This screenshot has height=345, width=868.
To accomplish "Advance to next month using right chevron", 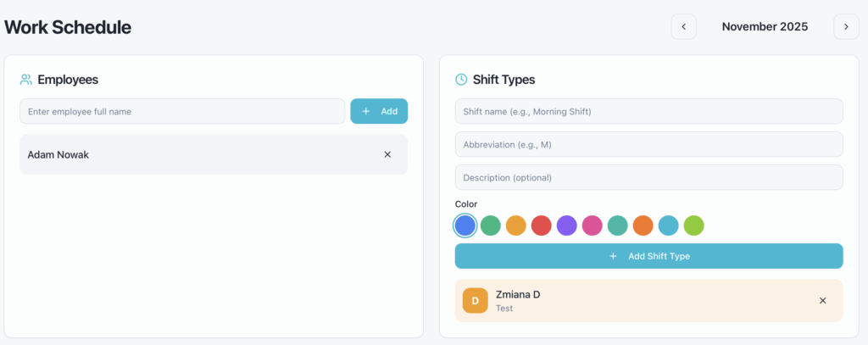I will coord(845,26).
